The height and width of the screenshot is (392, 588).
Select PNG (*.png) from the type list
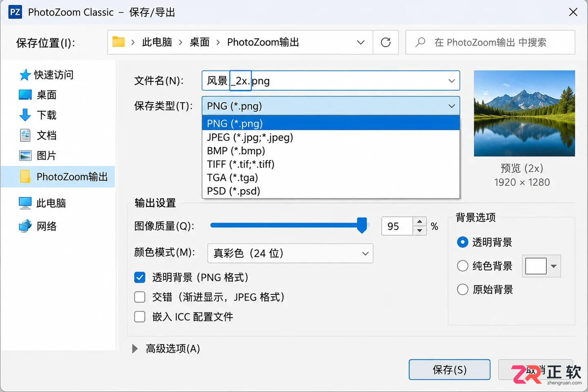(x=331, y=123)
